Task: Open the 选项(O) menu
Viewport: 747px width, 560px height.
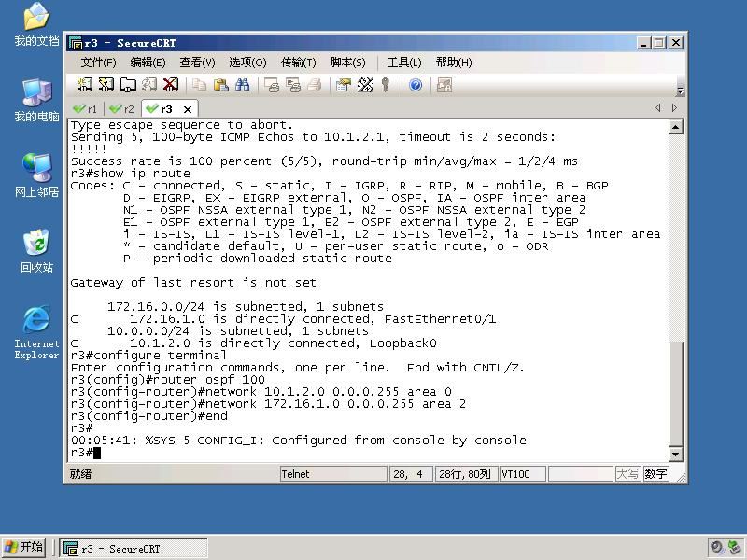Action: tap(247, 63)
